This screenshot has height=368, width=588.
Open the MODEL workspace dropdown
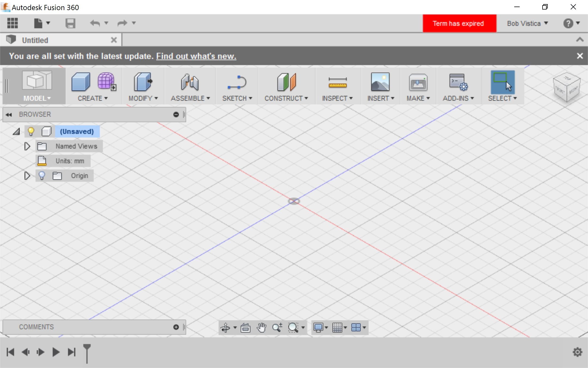[x=37, y=98]
